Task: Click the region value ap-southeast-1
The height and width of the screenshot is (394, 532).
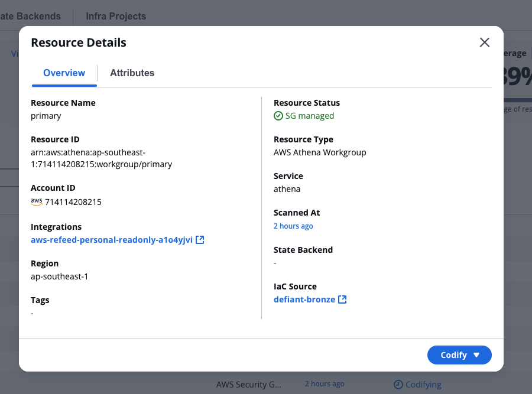Action: (59, 276)
